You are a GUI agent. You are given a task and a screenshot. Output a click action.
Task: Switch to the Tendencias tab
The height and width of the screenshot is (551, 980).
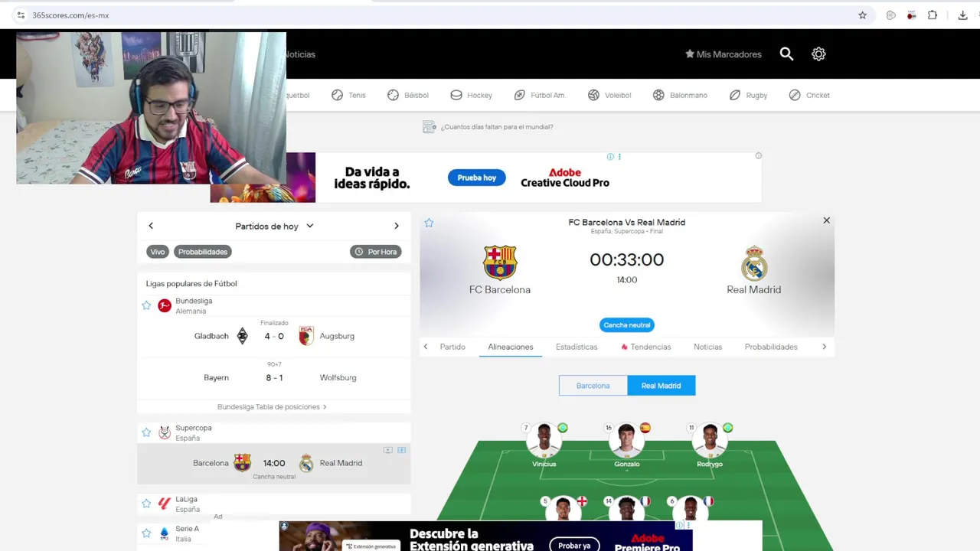pyautogui.click(x=646, y=347)
